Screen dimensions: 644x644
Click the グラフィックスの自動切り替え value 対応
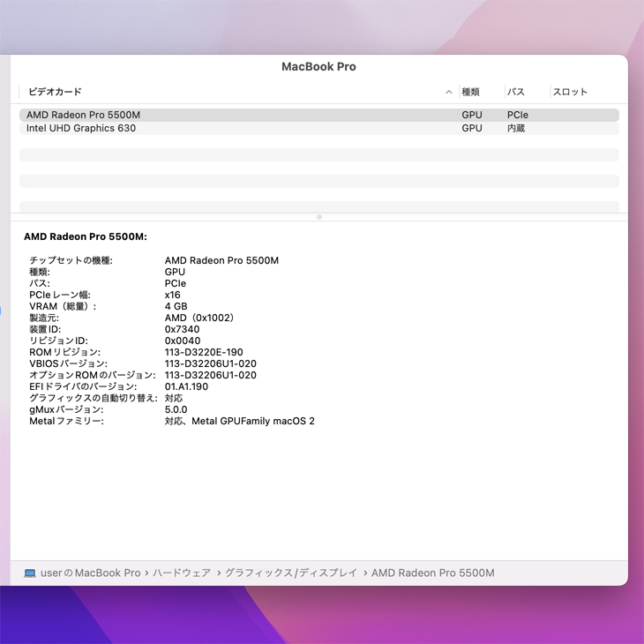click(x=174, y=399)
